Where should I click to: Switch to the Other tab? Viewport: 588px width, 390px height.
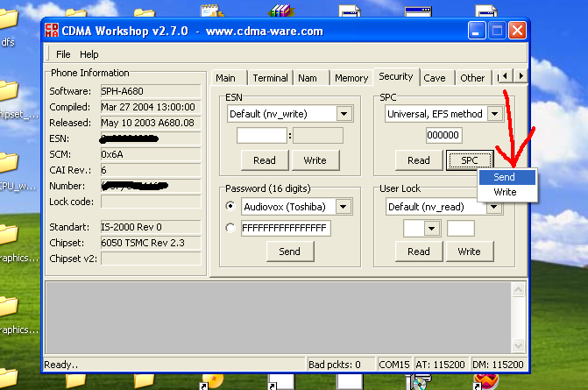coord(472,78)
